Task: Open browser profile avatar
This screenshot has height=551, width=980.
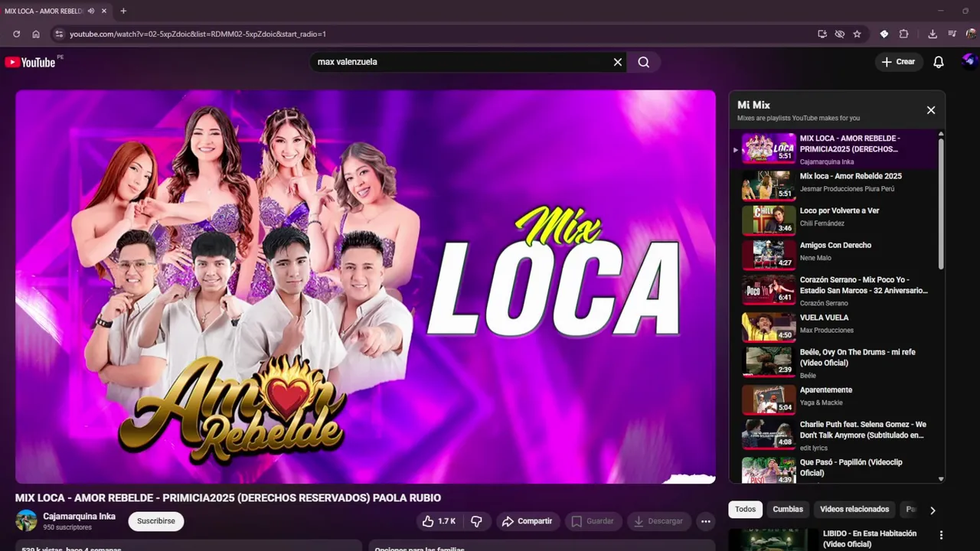Action: coord(971,34)
